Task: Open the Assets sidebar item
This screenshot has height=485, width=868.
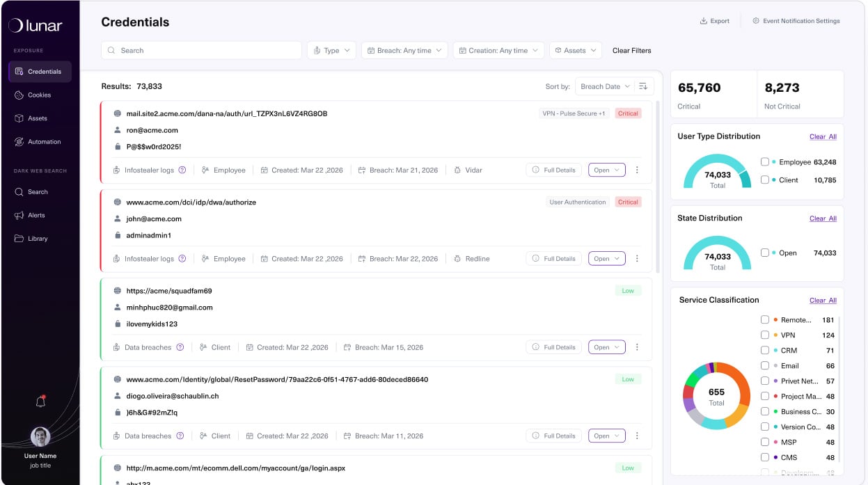Action: 37,118
